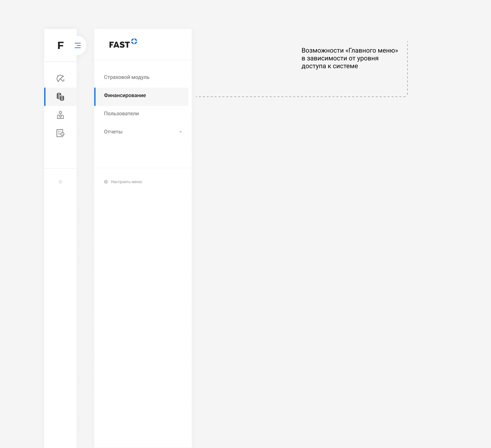The image size is (491, 448).
Task: Open reports icon in collapsed sidebar
Action: pos(60,133)
